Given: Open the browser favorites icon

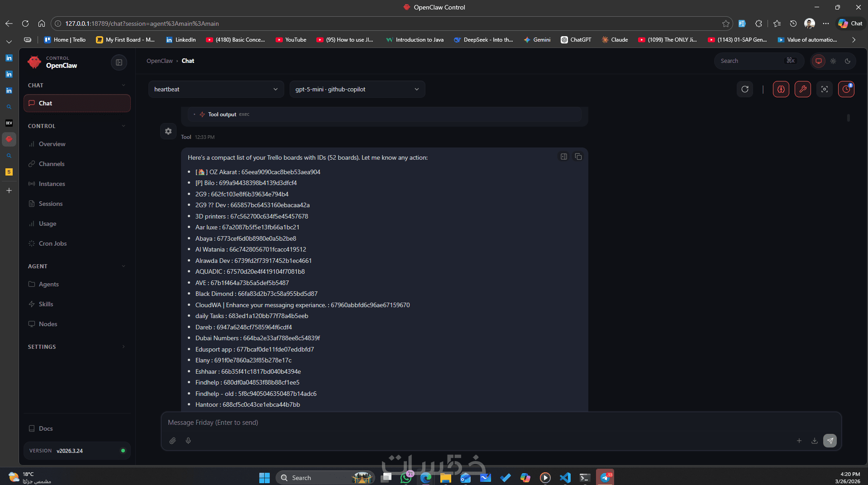Looking at the screenshot, I should click(777, 24).
